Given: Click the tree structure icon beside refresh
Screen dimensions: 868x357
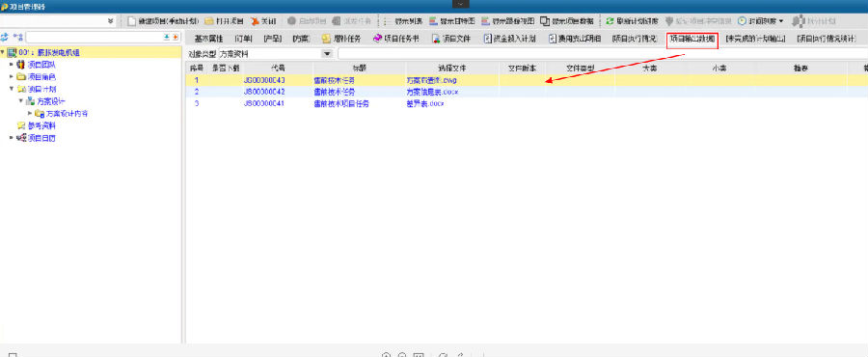Looking at the screenshot, I should tap(17, 37).
